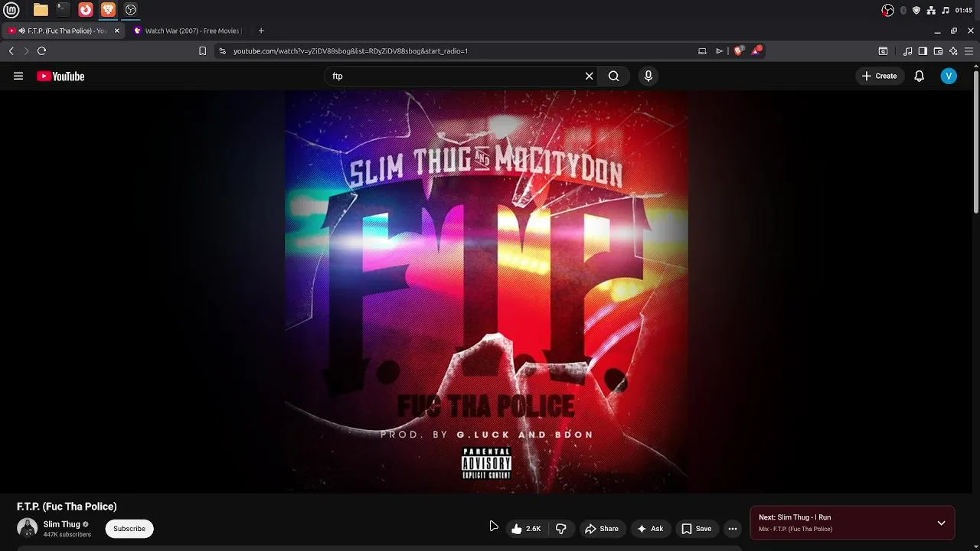Bookmark this page
Viewport: 980px width, 551px height.
point(202,51)
